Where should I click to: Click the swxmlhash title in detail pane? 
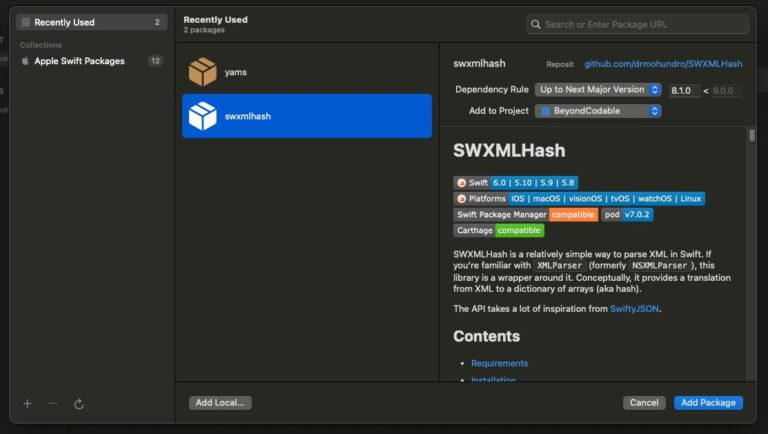pos(479,64)
